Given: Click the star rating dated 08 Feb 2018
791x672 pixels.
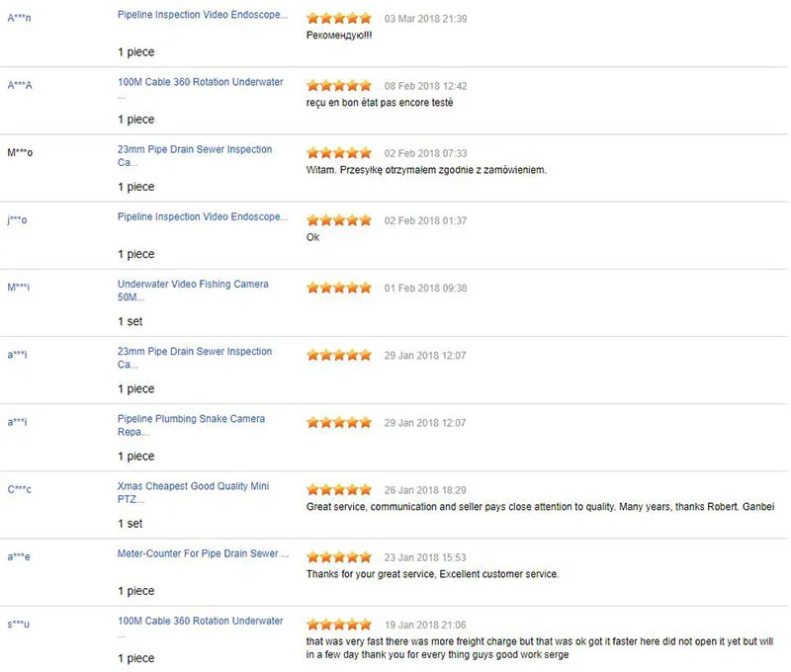Looking at the screenshot, I should (x=339, y=86).
